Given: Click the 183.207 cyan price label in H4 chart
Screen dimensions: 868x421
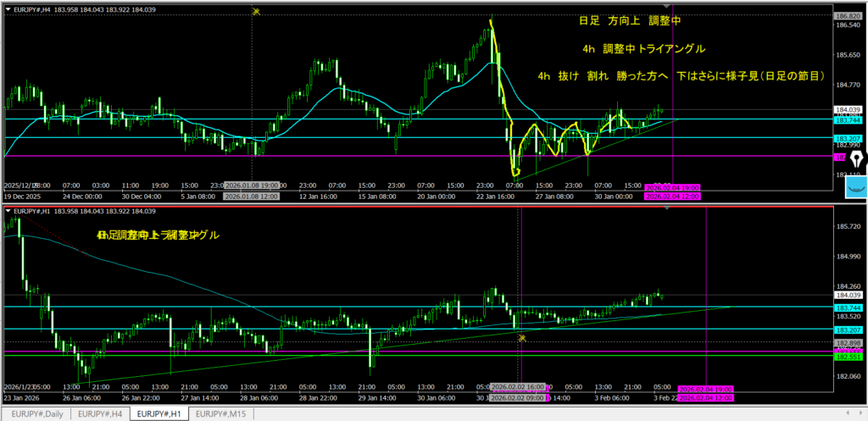Looking at the screenshot, I should click(849, 137).
